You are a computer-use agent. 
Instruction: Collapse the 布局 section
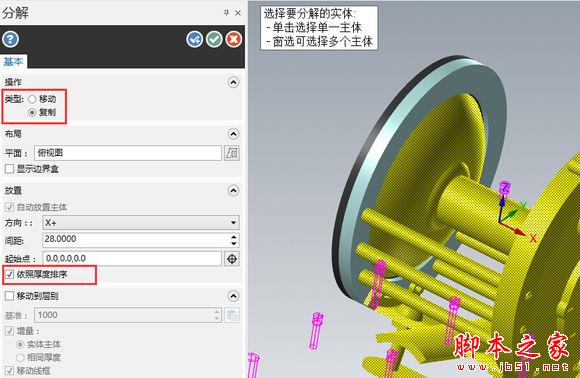pyautogui.click(x=233, y=134)
